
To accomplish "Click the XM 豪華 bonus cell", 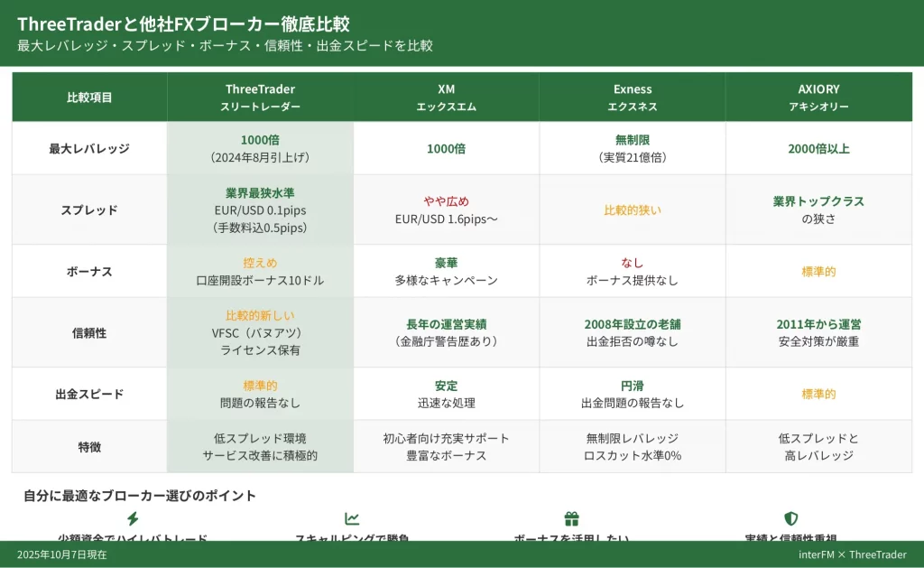I will (x=446, y=272).
